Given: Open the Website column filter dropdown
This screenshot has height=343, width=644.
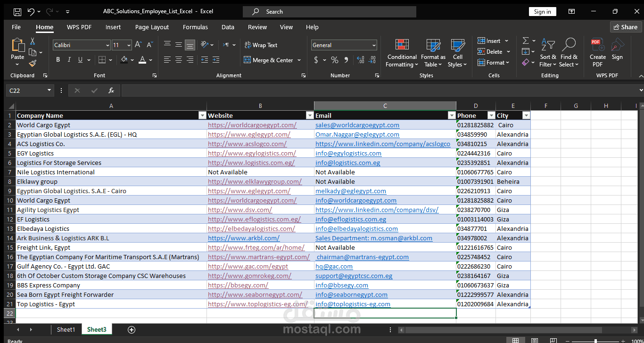Looking at the screenshot, I should [310, 115].
